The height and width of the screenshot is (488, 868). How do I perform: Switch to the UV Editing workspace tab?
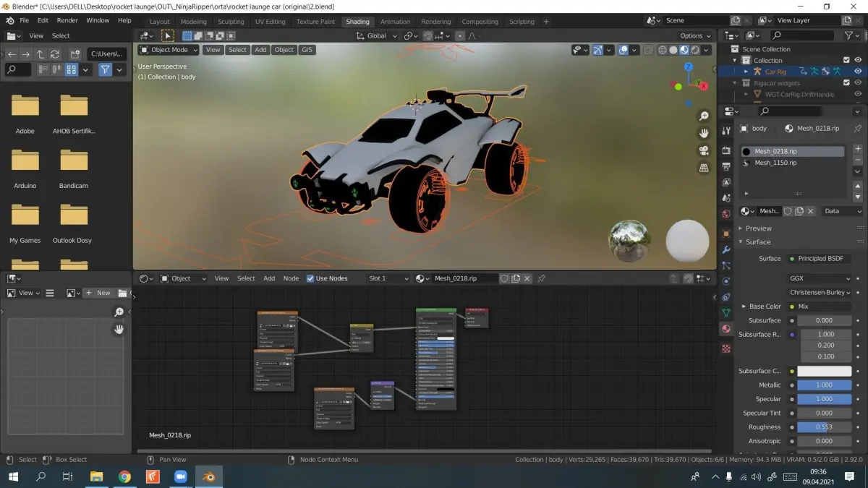coord(270,22)
